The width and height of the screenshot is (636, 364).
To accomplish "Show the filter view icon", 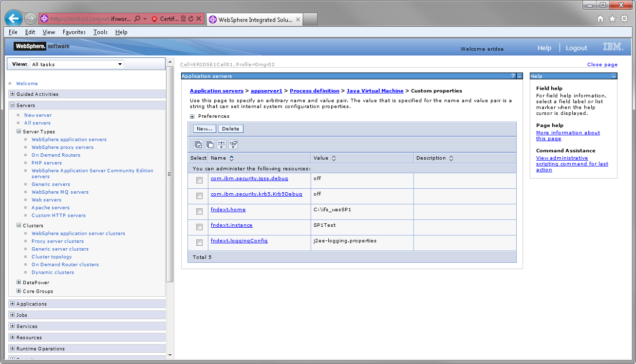I will (222, 145).
